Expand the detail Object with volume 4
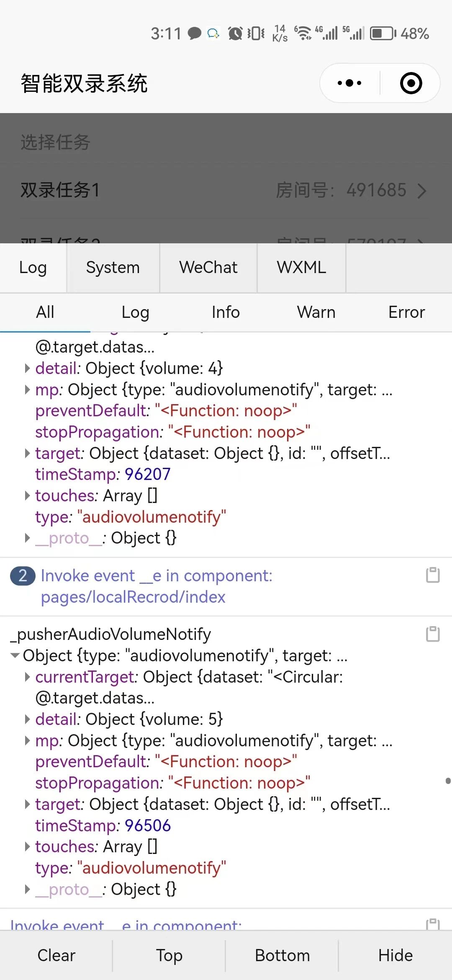Image resolution: width=452 pixels, height=980 pixels. click(x=27, y=368)
